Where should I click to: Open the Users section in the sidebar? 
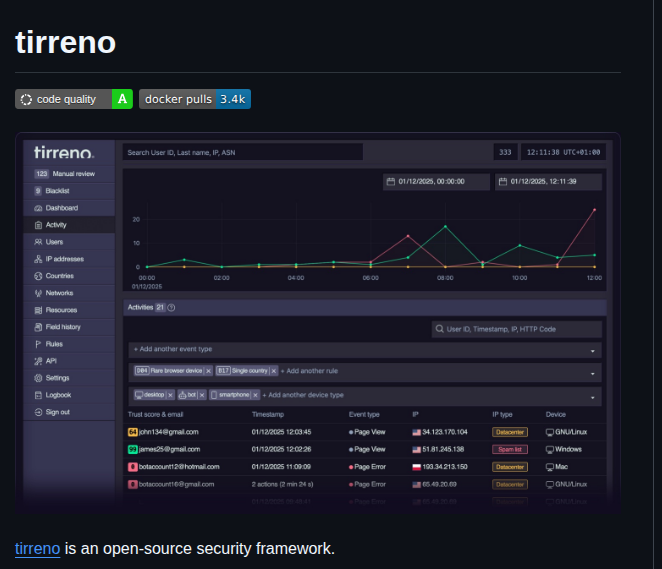pyautogui.click(x=69, y=242)
